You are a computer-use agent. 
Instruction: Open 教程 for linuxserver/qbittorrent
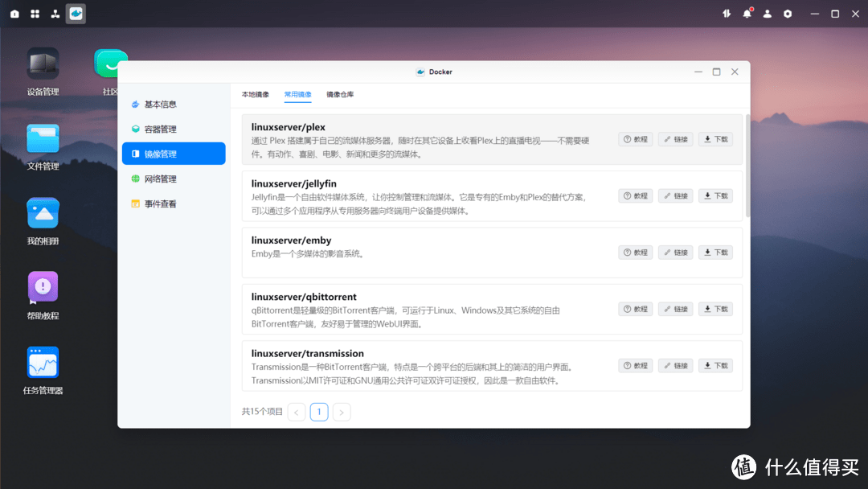pyautogui.click(x=636, y=309)
